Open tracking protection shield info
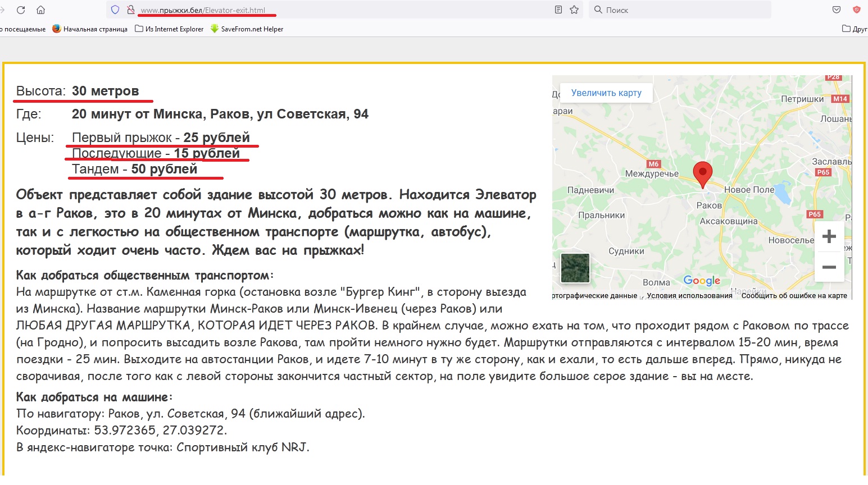 [115, 10]
